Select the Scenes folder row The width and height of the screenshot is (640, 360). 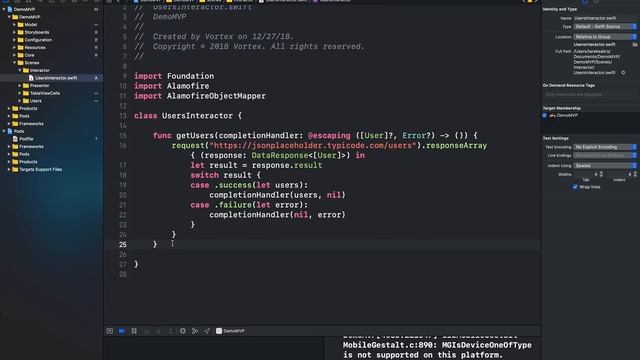[51, 63]
